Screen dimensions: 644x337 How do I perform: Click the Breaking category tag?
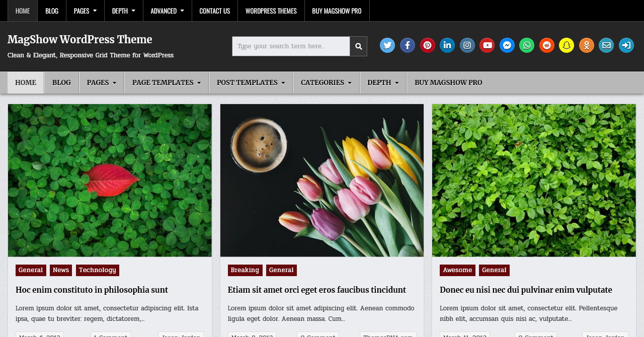(x=245, y=270)
